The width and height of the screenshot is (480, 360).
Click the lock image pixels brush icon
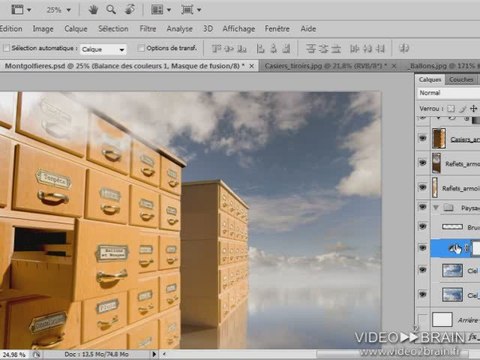pyautogui.click(x=462, y=109)
